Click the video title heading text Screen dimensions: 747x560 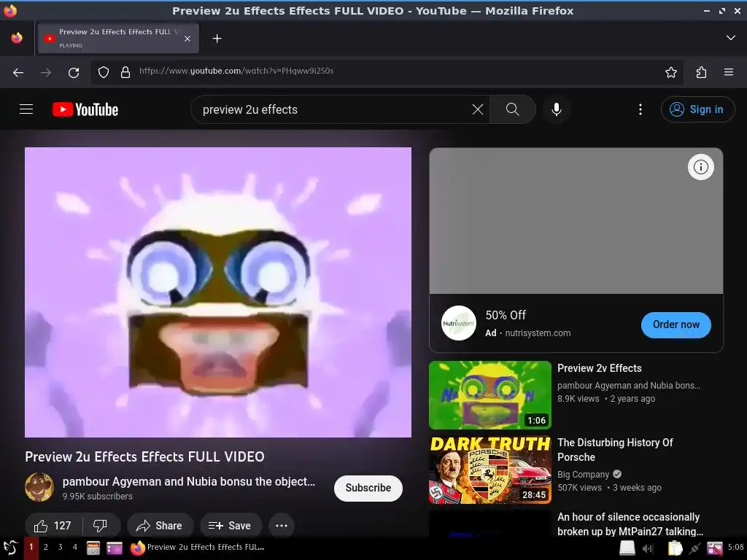coord(144,456)
